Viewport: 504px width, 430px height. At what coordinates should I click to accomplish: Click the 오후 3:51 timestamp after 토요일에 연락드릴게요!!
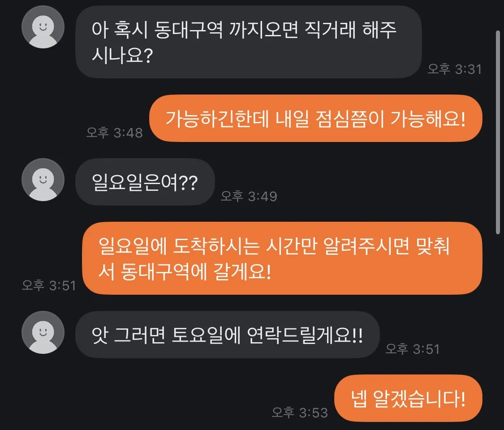[x=413, y=349]
